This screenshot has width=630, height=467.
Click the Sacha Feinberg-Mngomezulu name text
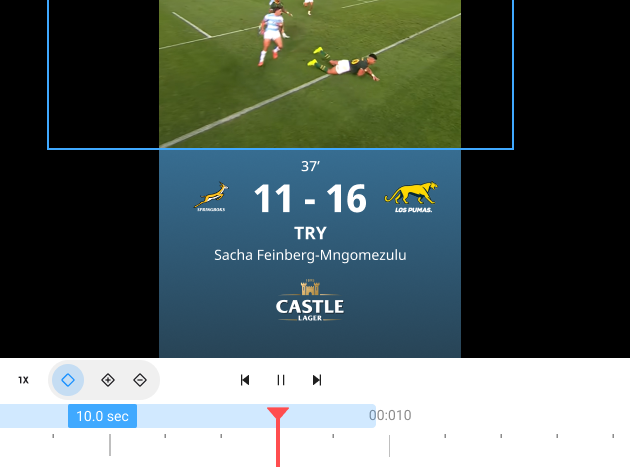[310, 255]
